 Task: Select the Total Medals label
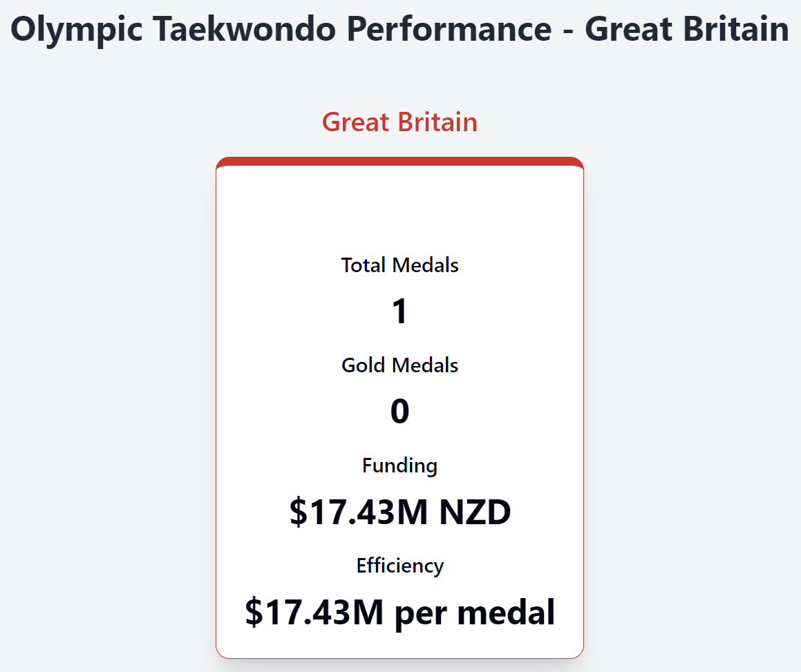point(399,265)
